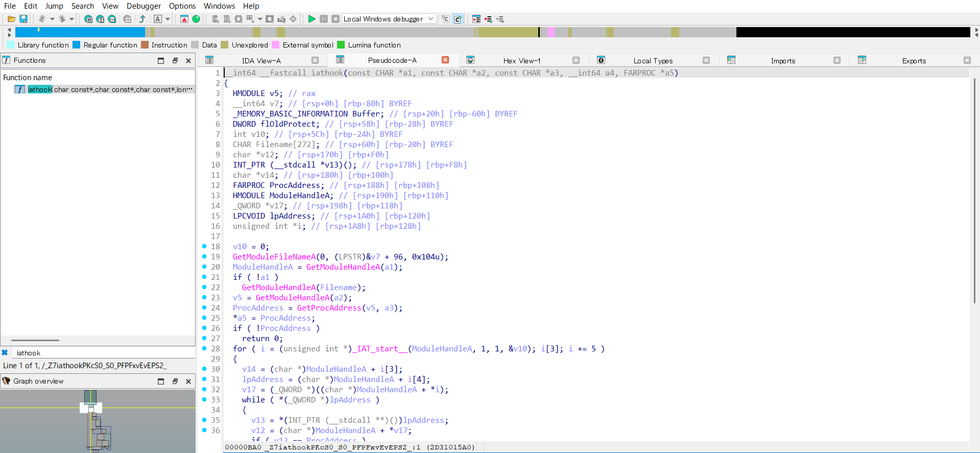The height and width of the screenshot is (453, 980).
Task: Click the External symbol pink legend swatch
Action: [x=276, y=45]
